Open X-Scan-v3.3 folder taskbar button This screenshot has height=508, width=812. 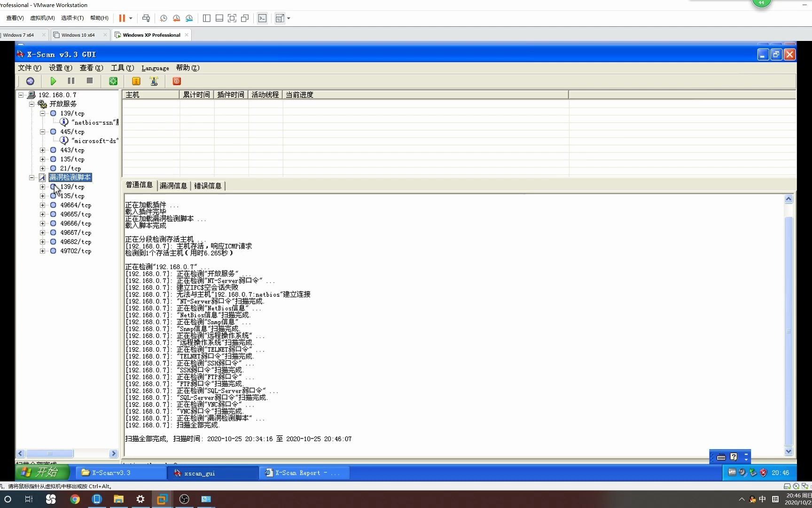click(121, 473)
